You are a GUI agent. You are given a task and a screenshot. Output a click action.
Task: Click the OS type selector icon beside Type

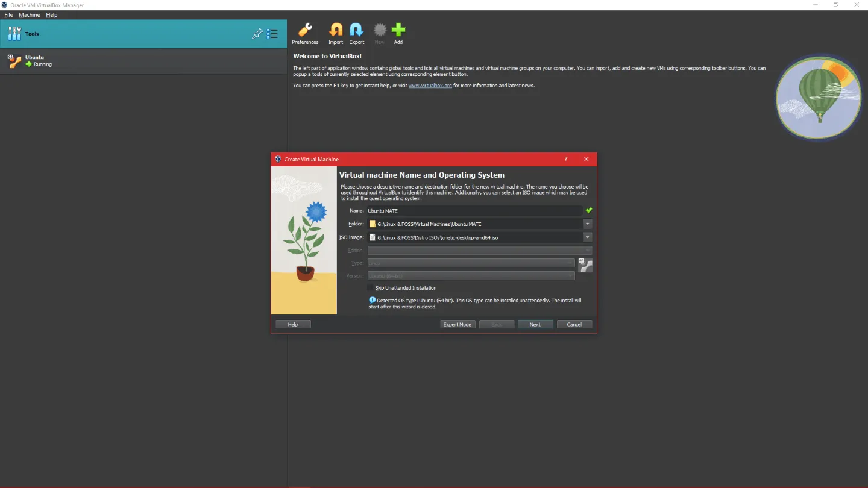click(x=585, y=264)
